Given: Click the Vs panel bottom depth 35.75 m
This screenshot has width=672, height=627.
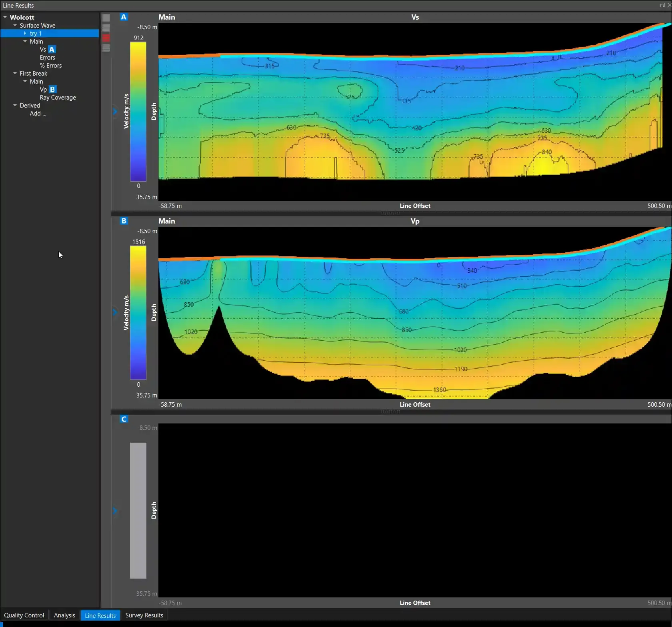Looking at the screenshot, I should coord(147,197).
